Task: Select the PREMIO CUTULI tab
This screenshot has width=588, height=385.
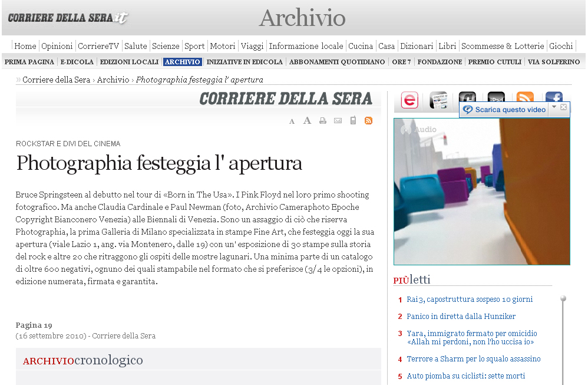Action: [x=495, y=62]
